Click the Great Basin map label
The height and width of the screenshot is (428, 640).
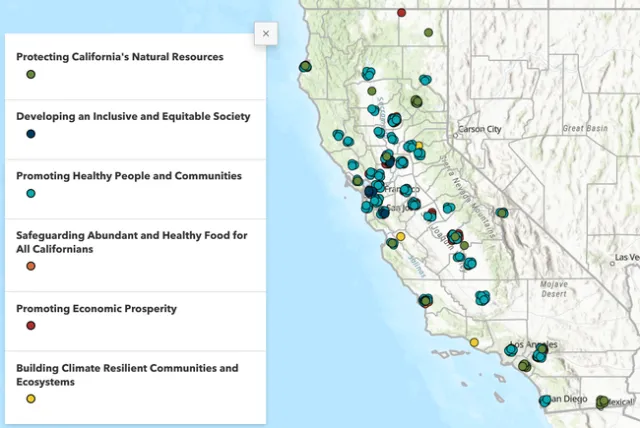[x=583, y=128]
